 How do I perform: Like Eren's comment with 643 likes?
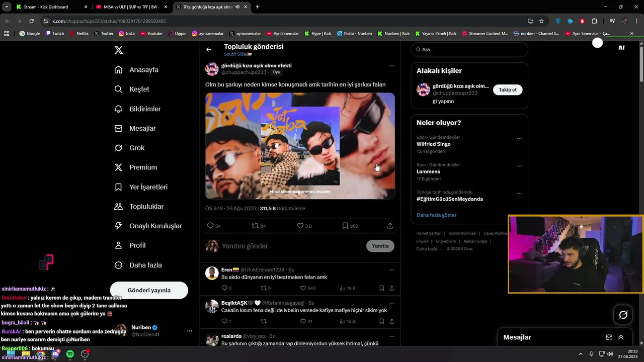coord(308,288)
